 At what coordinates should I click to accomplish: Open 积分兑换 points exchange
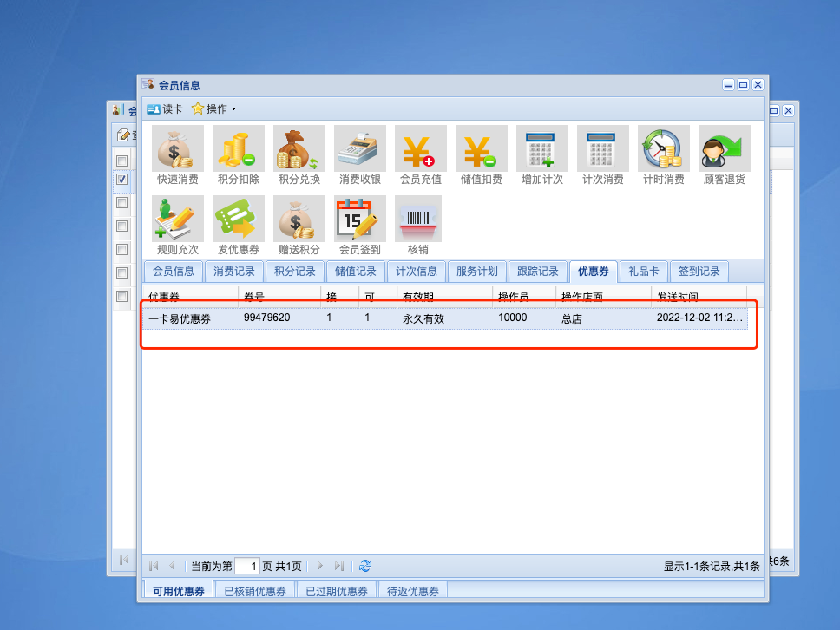pos(299,155)
